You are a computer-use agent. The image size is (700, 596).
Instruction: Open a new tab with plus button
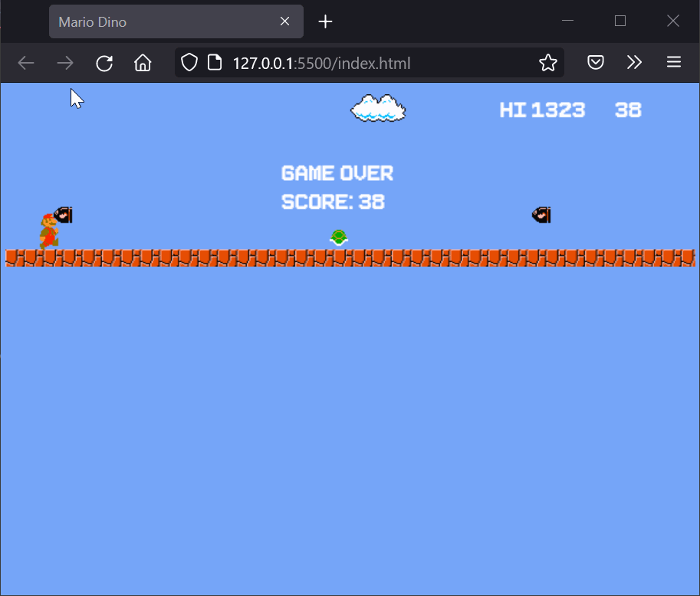click(x=325, y=21)
